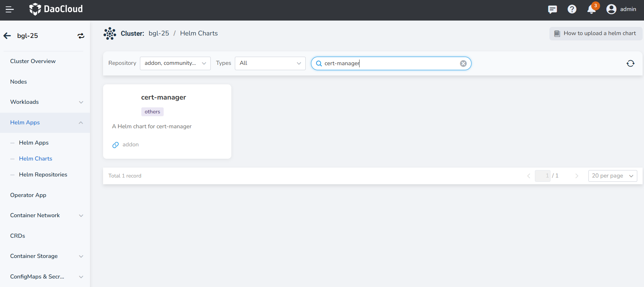The width and height of the screenshot is (644, 287).
Task: Open the notifications bell
Action: tap(591, 10)
